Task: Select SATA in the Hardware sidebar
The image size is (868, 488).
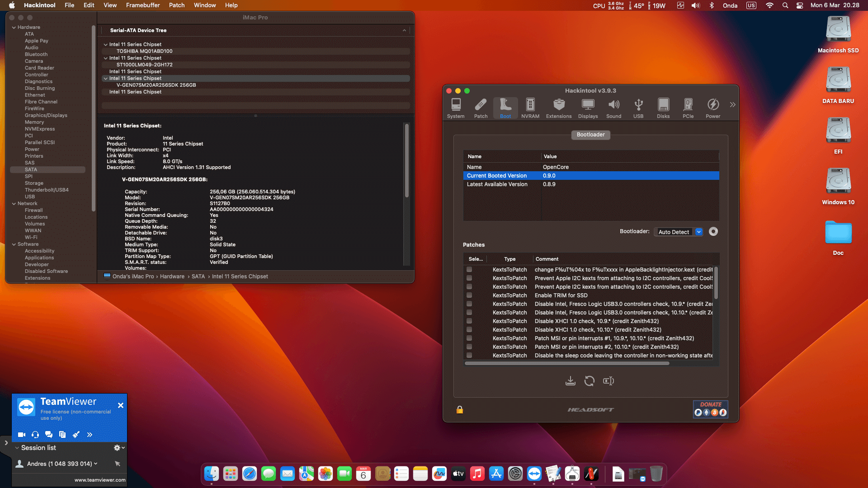Action: click(31, 169)
